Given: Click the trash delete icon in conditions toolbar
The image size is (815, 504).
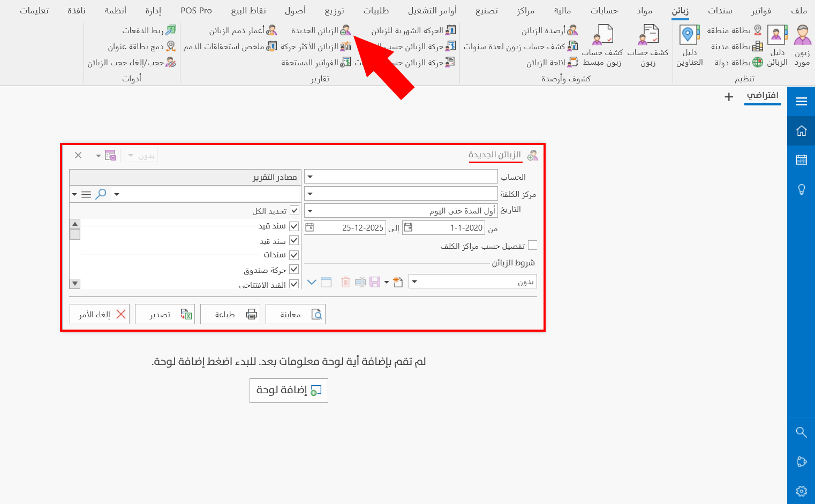Looking at the screenshot, I should point(345,281).
